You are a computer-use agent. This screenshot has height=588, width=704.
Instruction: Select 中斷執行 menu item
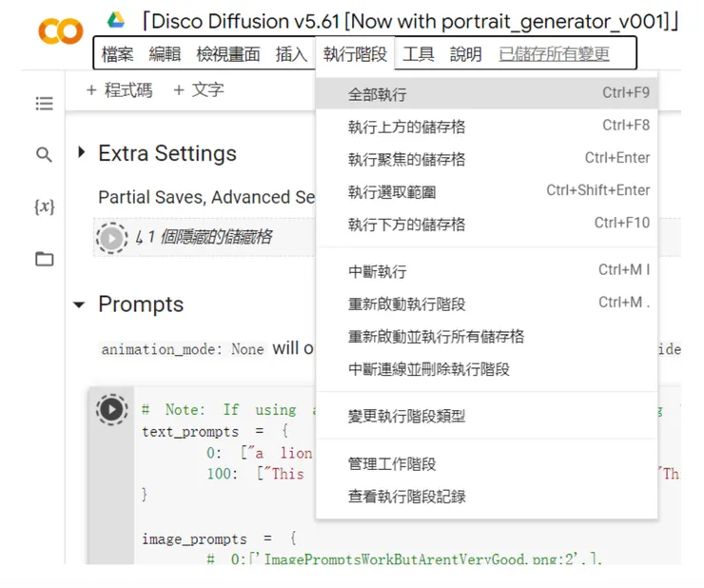point(378,271)
